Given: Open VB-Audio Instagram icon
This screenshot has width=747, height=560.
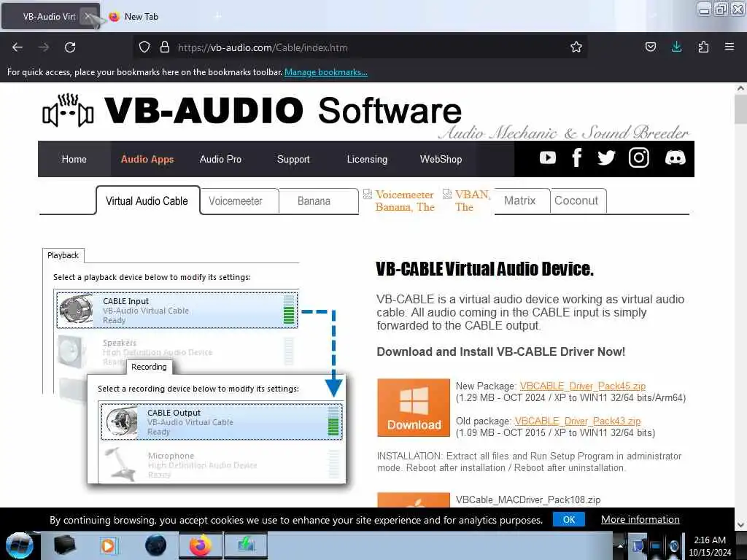Looking at the screenshot, I should (x=639, y=157).
